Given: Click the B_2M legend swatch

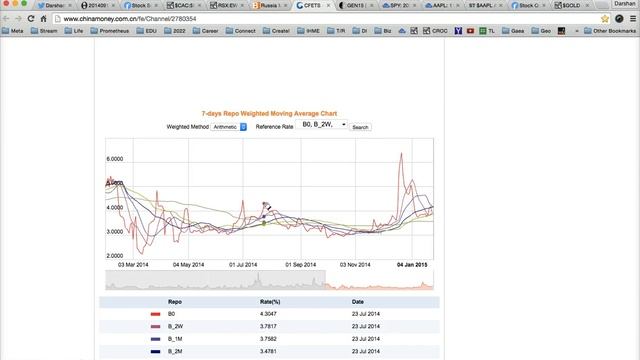Looking at the screenshot, I should [x=155, y=351].
